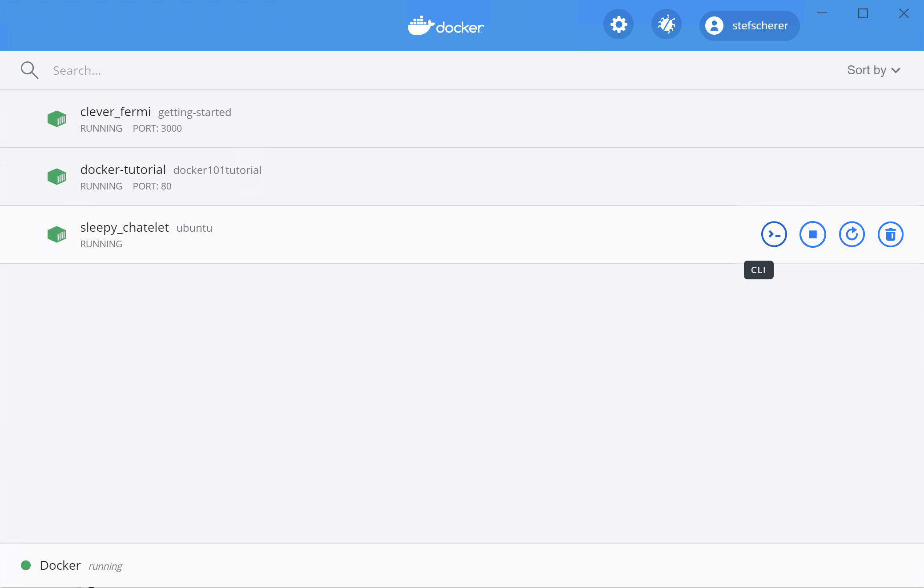Click inside the Search field
The height and width of the screenshot is (588, 924).
coord(178,70)
